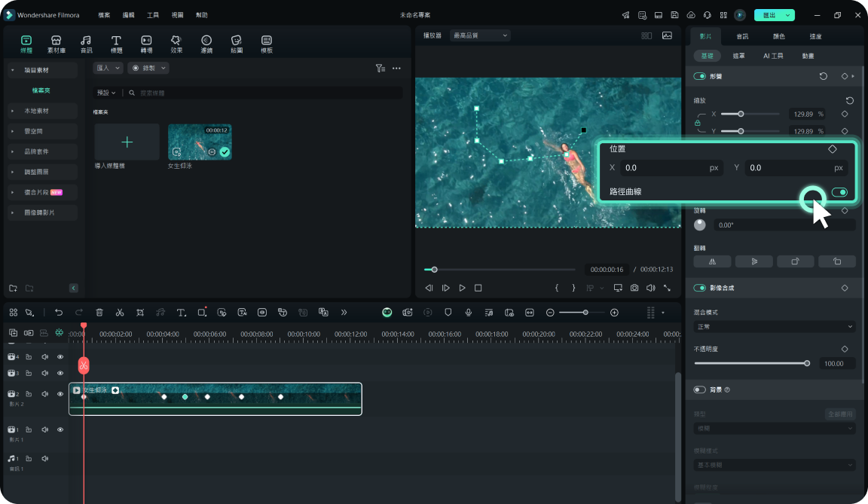Stop the preview playback

click(478, 288)
